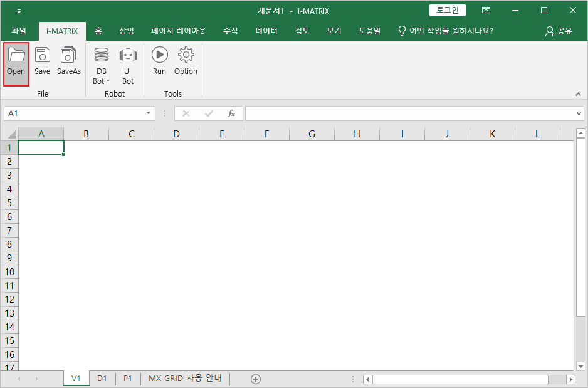Expand the Name Box dropdown arrow
This screenshot has height=388, width=588.
pos(148,113)
